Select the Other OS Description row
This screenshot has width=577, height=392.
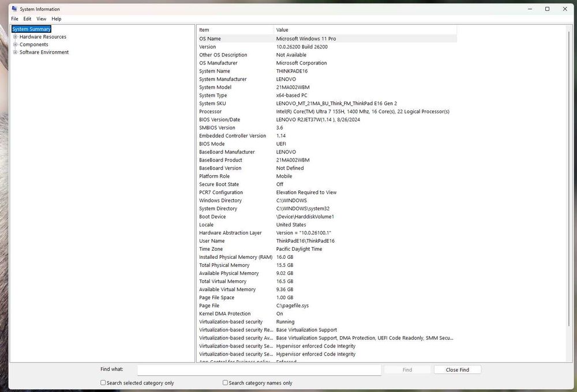click(x=327, y=55)
